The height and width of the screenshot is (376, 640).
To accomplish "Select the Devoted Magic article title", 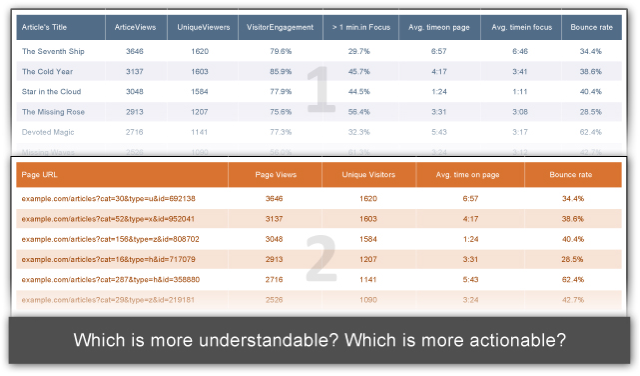I will point(48,132).
